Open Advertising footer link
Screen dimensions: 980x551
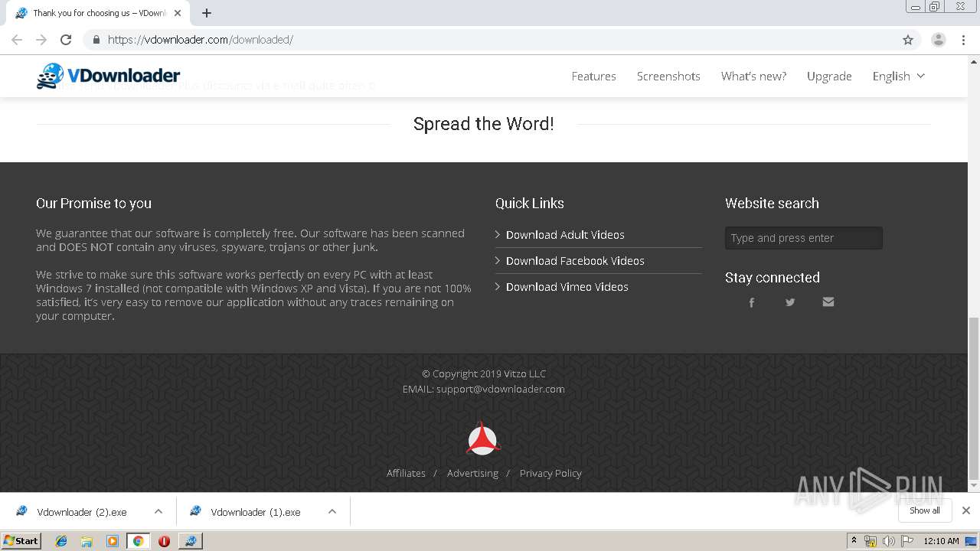[472, 473]
